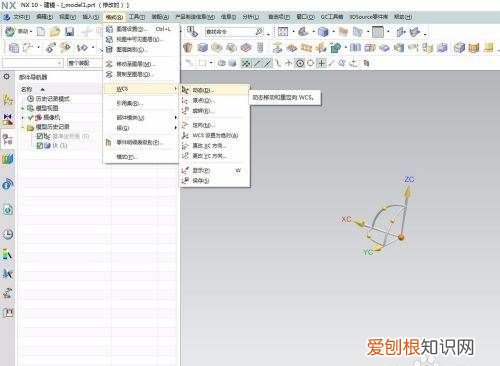Viewport: 500px width, 366px height.
Task: Choose Change XC Direction item
Action: pyautogui.click(x=215, y=146)
